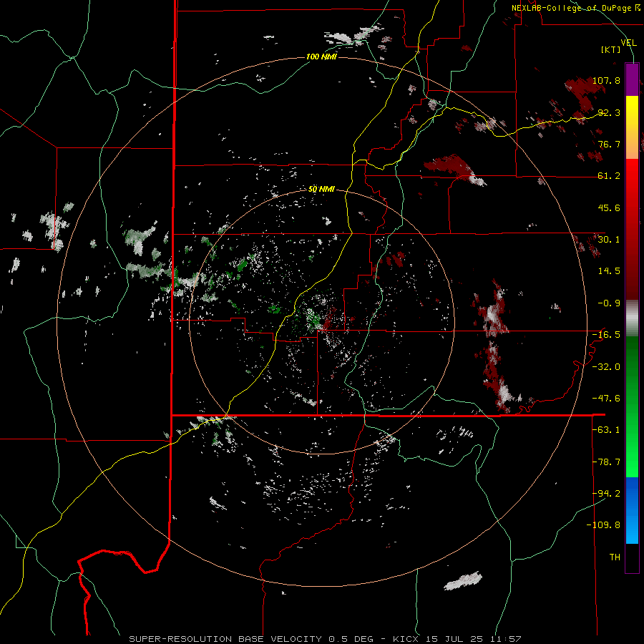Pick the gray near-zero segment of color bar
This screenshot has height=644, width=644.
tap(632, 318)
